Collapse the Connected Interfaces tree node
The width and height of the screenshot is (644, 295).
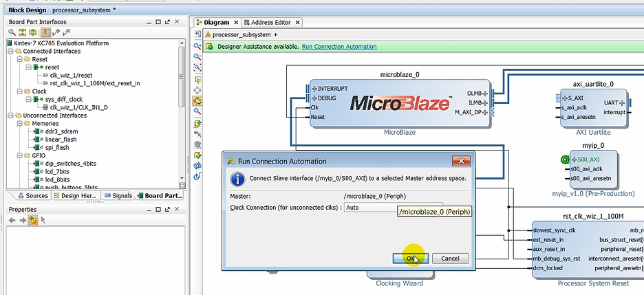click(x=9, y=52)
